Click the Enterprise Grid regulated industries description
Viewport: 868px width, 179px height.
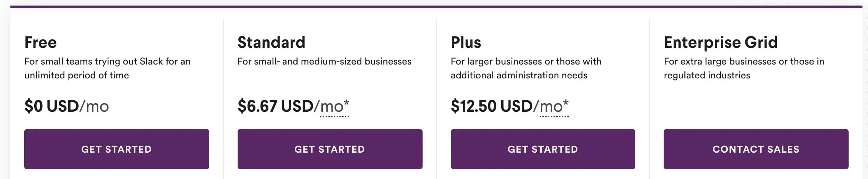(744, 68)
